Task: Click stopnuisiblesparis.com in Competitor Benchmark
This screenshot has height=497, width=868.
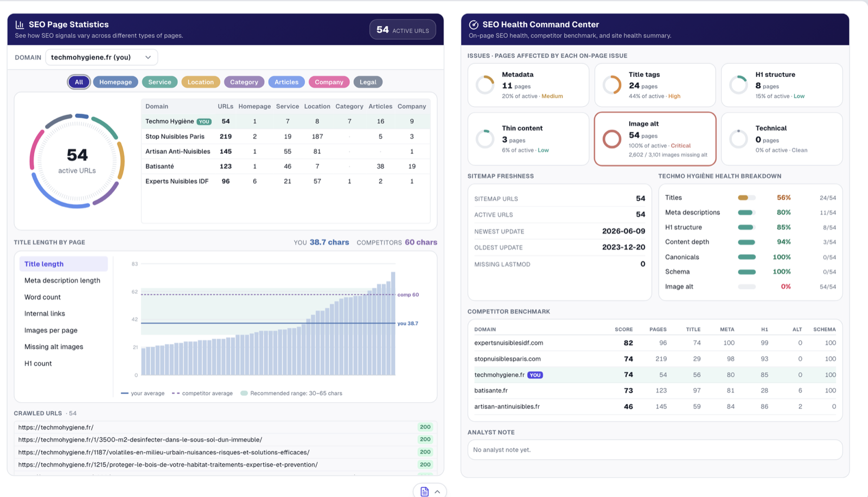Action: point(508,359)
